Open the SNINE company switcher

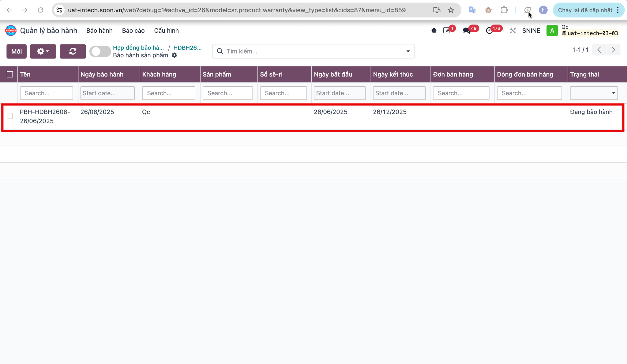(531, 31)
